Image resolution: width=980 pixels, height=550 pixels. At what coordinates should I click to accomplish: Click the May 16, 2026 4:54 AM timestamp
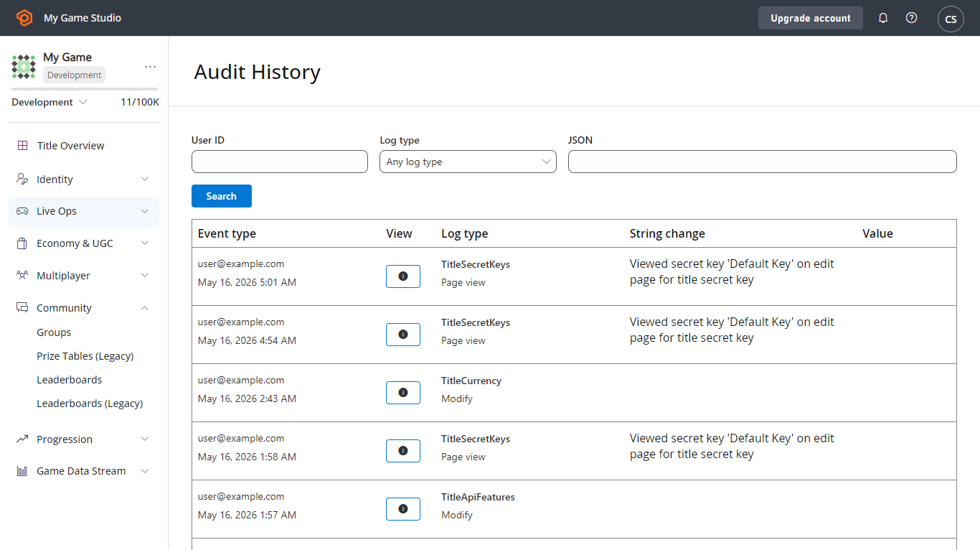click(247, 340)
